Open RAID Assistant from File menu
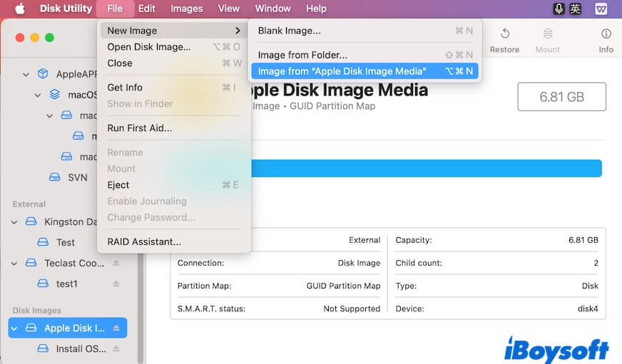 (x=144, y=241)
